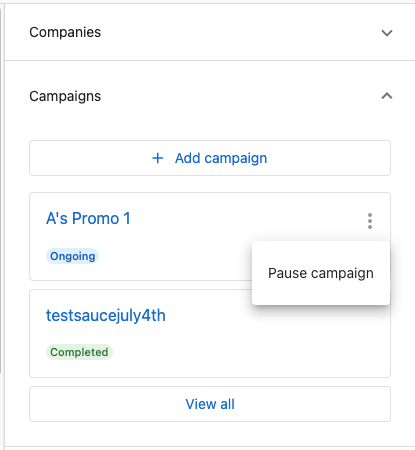Choose Pause campaign from the popup
Screen dimensions: 415x450
point(321,273)
